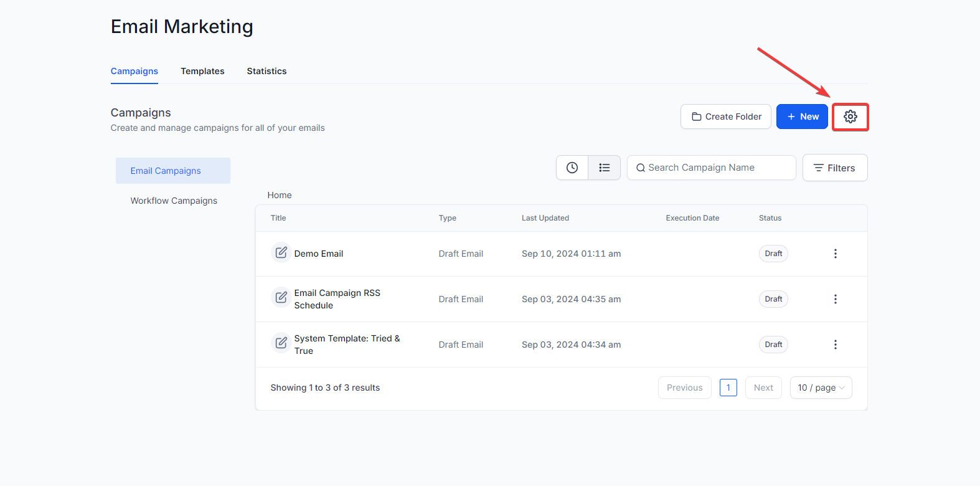Screen dimensions: 980x486
Task: Click the Type column header
Action: click(x=448, y=218)
